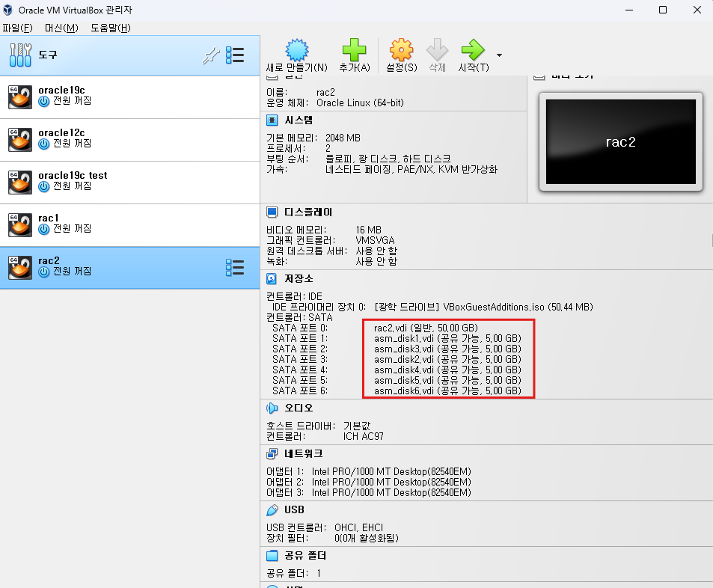Open the rac2 machine list menu icon

point(235,268)
